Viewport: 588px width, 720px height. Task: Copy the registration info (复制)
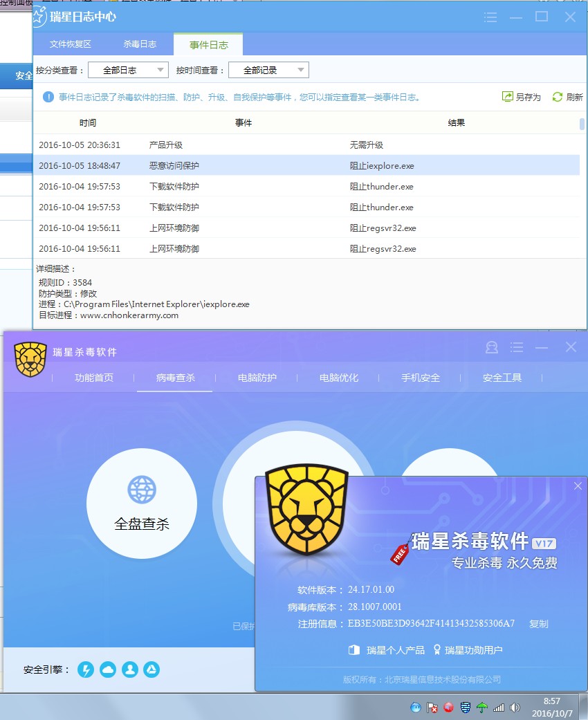click(538, 624)
